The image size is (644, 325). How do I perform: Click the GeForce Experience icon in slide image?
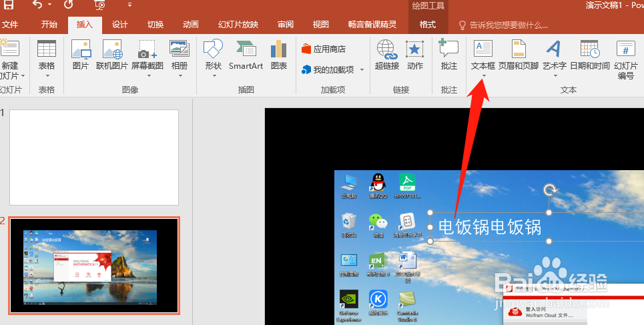(x=349, y=299)
